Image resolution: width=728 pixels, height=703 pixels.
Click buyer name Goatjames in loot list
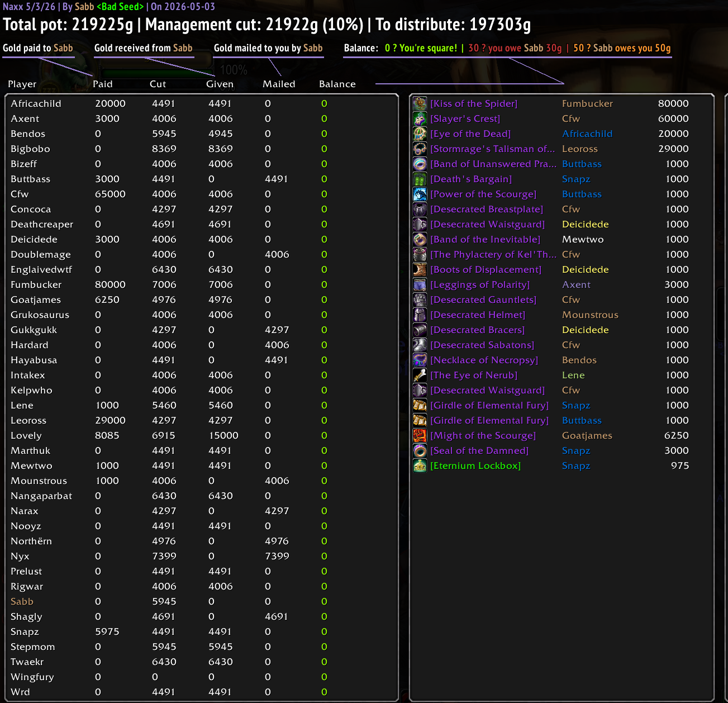(587, 435)
